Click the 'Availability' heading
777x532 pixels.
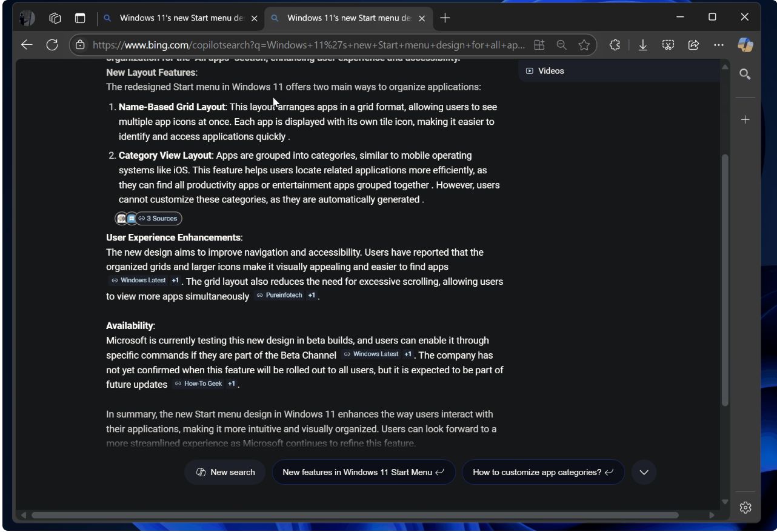(130, 326)
